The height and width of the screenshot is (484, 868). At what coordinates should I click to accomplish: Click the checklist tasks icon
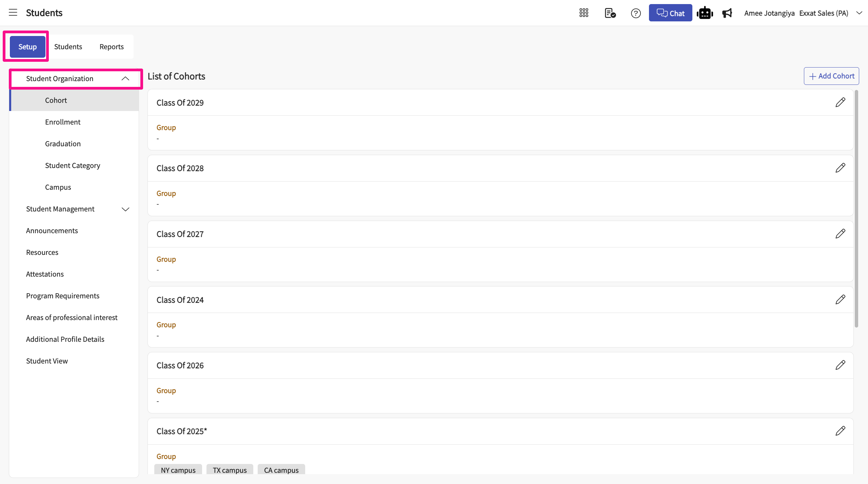point(610,13)
